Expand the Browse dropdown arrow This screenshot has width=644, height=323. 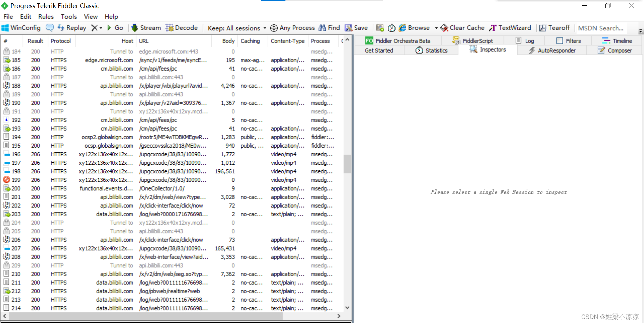pyautogui.click(x=436, y=28)
